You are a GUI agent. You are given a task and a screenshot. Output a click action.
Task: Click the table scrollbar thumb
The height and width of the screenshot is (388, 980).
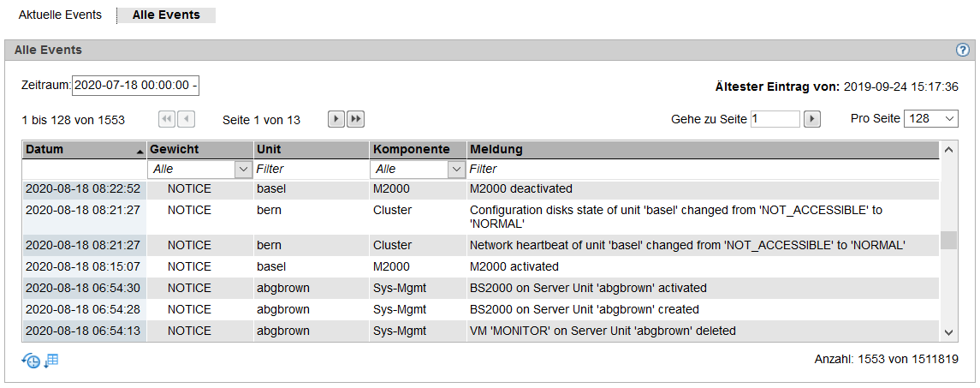tap(948, 241)
